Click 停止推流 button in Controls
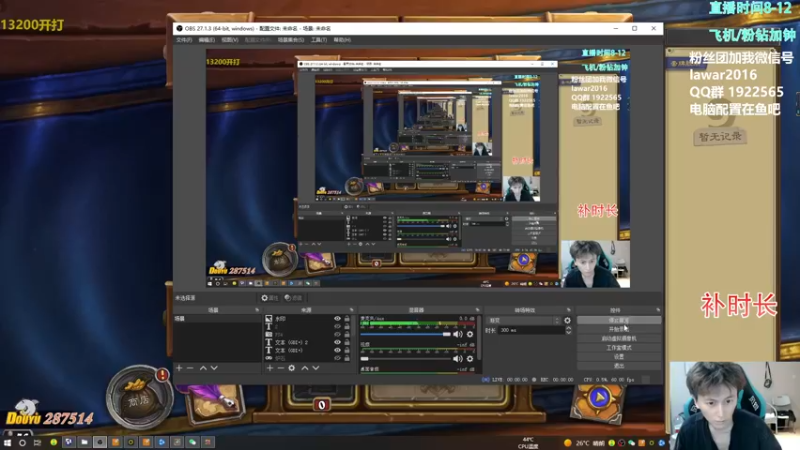 coord(619,320)
